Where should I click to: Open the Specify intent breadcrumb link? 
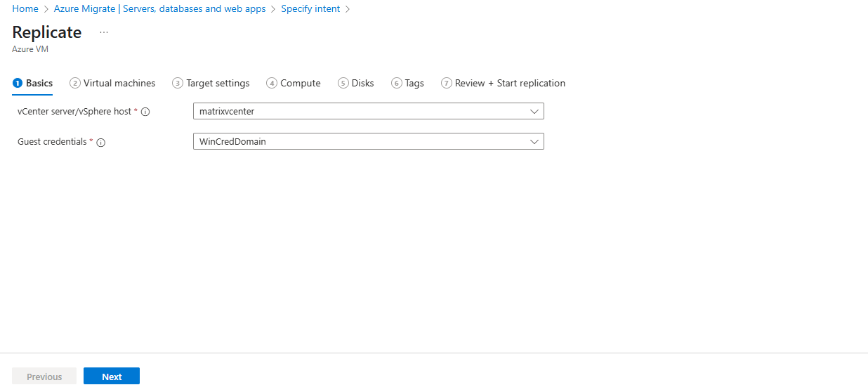(x=310, y=9)
